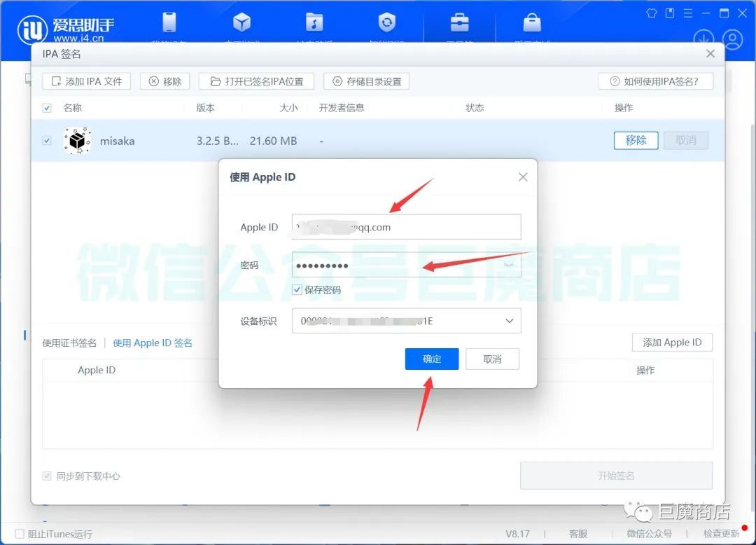Click 取消 in the Apple ID dialog
756x545 pixels.
coord(492,359)
